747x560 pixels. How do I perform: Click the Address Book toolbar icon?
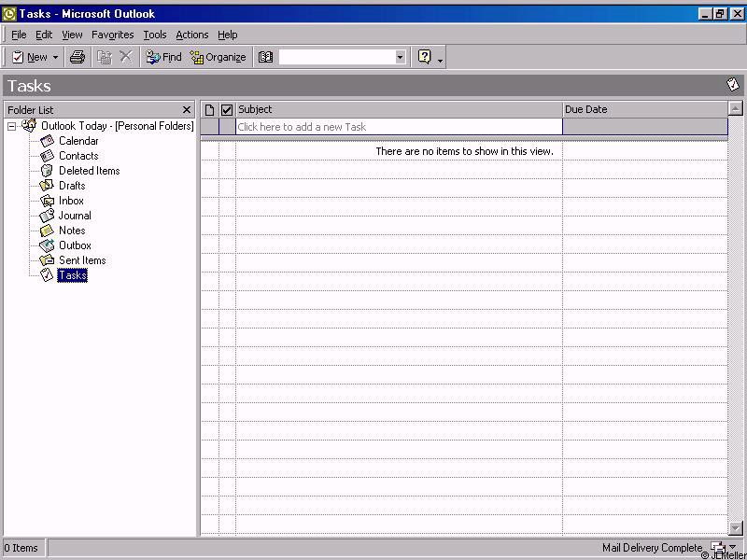pos(265,57)
